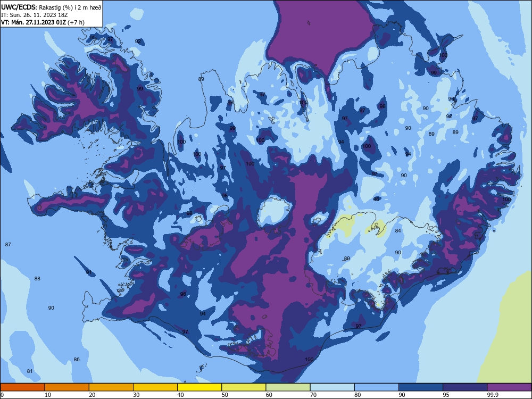Click the purple 99.9+ legend swatch
Viewport: 532px width, 399px height.
tap(509, 387)
